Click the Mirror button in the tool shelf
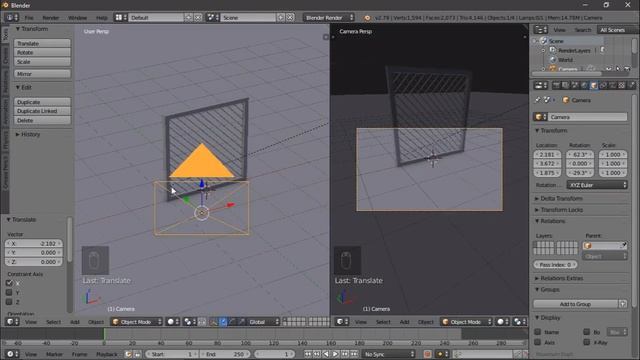The width and height of the screenshot is (640, 360). tap(42, 74)
